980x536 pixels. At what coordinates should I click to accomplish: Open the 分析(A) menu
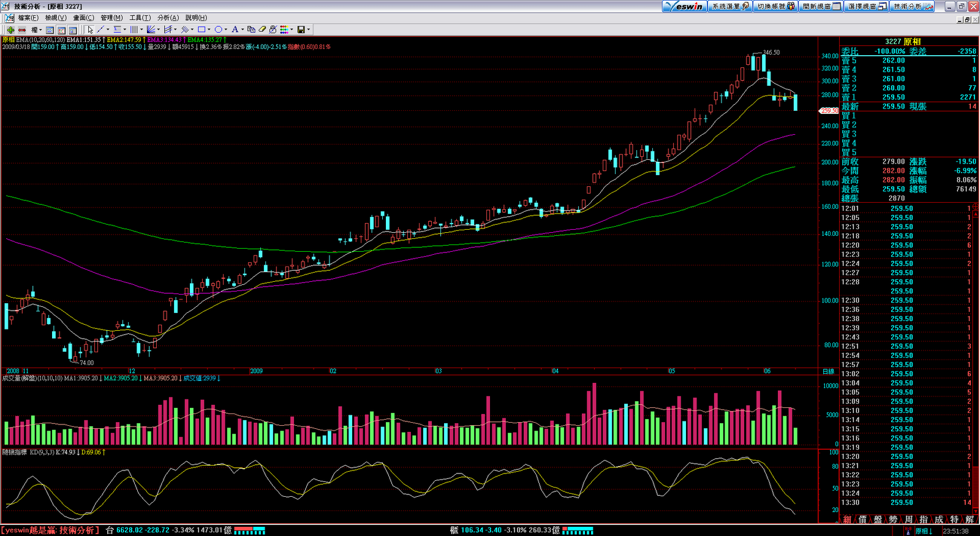tap(168, 18)
